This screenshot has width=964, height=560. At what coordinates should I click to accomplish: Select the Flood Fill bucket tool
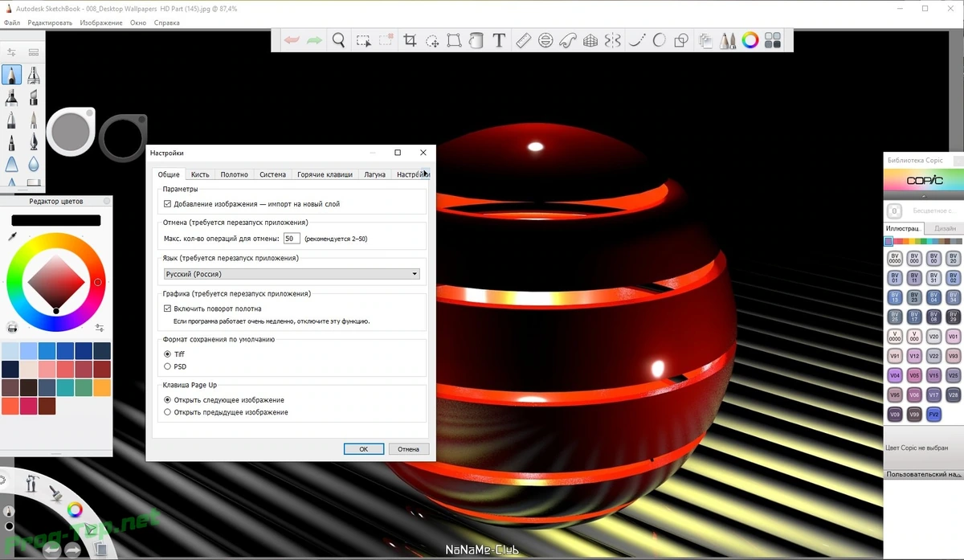[x=476, y=40]
